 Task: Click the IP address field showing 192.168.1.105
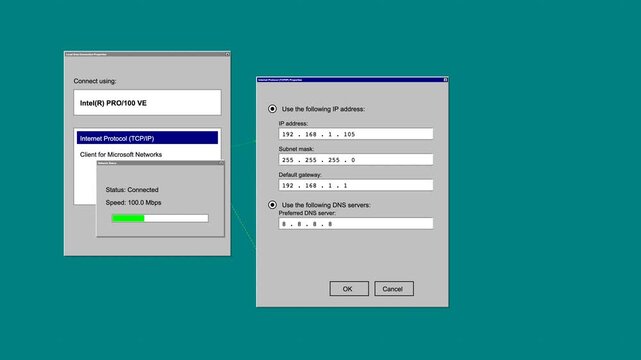point(356,134)
